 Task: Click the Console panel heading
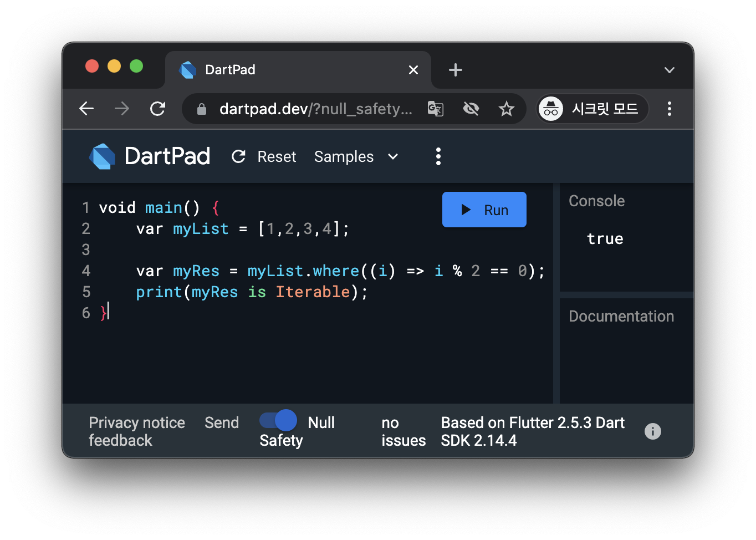[x=597, y=201]
